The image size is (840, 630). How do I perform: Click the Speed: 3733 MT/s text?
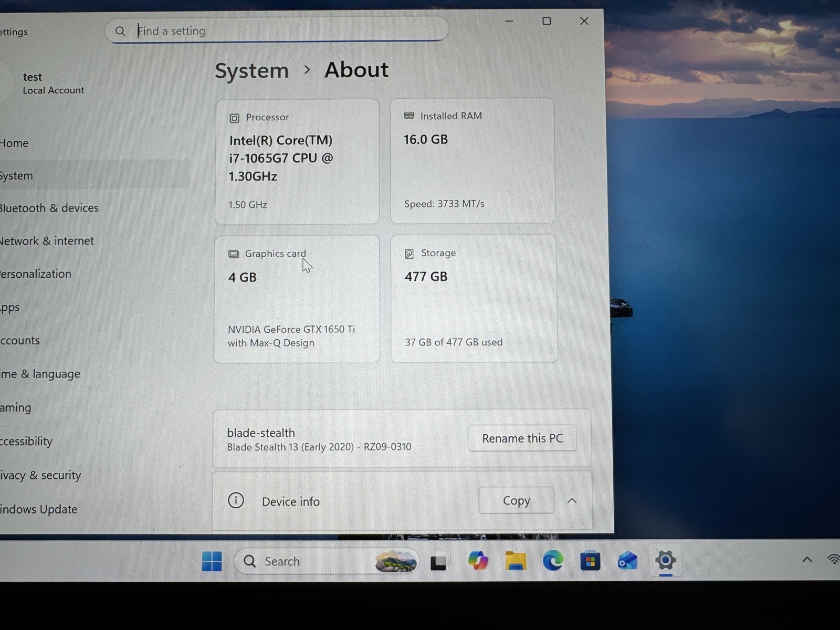444,204
